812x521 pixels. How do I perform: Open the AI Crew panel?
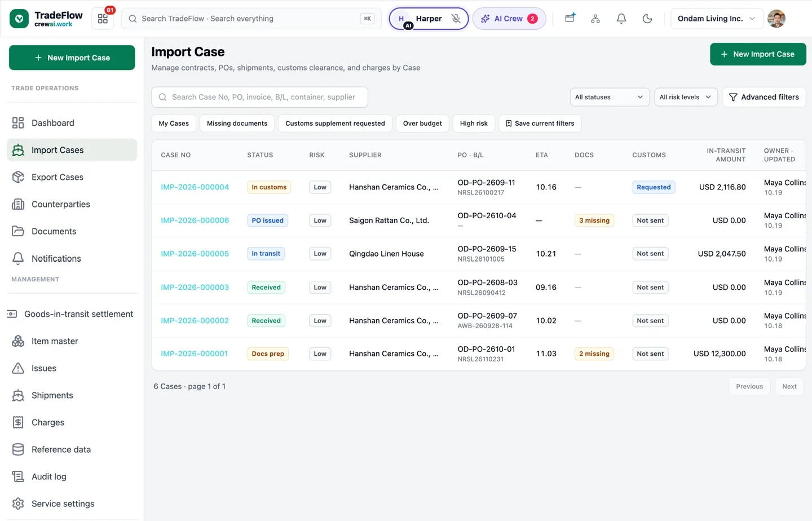(x=509, y=19)
